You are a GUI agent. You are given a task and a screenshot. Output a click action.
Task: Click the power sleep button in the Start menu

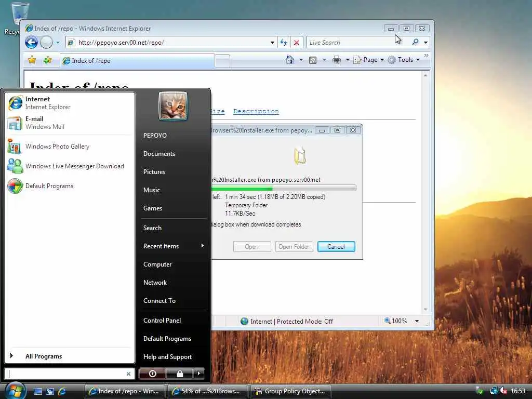(x=153, y=374)
